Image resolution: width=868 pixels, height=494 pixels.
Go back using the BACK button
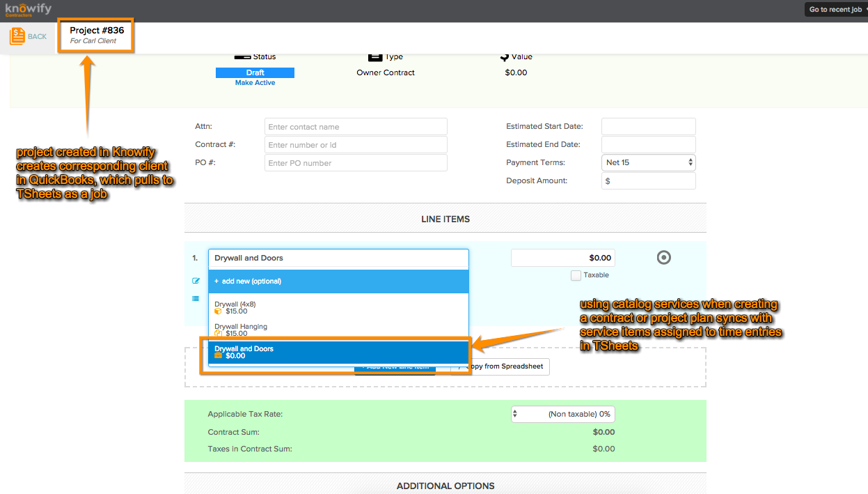(x=29, y=36)
